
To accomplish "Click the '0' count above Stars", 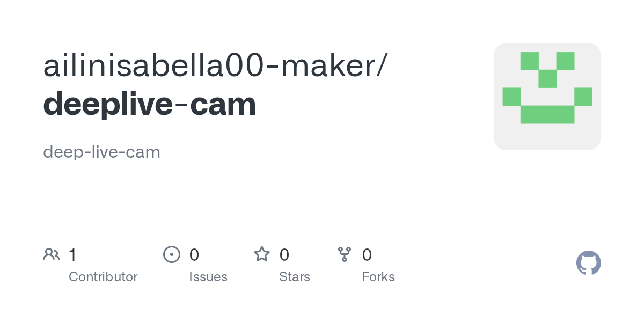I will coord(284,255).
